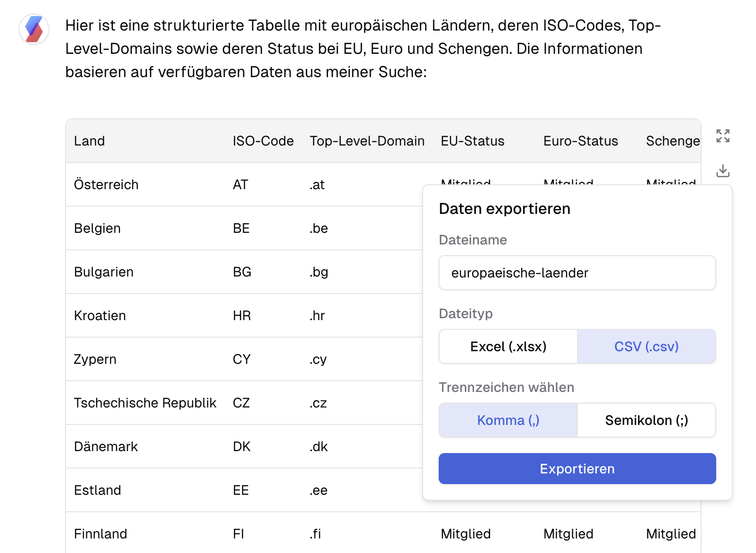Choose Komma as the separator
This screenshot has height=553, width=756.
coord(508,420)
